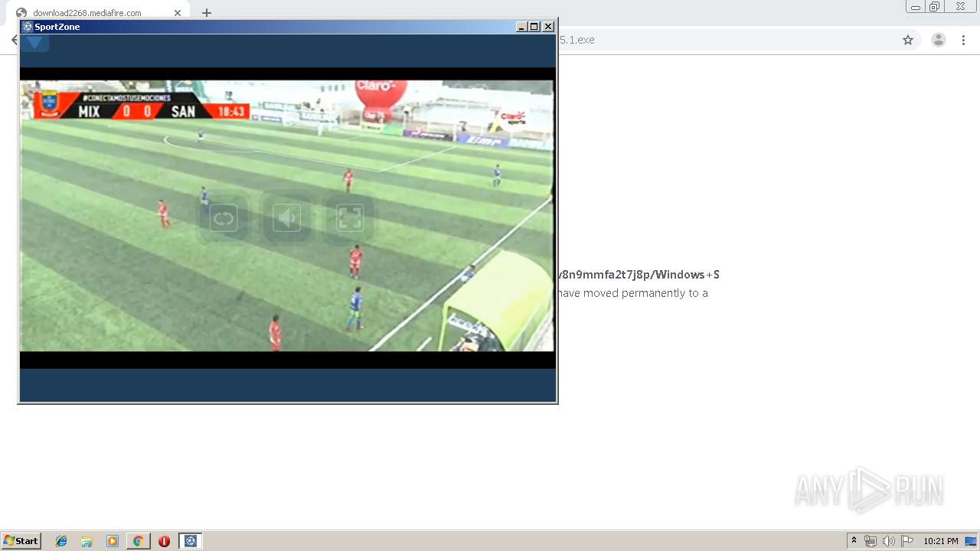This screenshot has height=551, width=980.
Task: Open Action Center flag icon
Action: click(x=907, y=541)
